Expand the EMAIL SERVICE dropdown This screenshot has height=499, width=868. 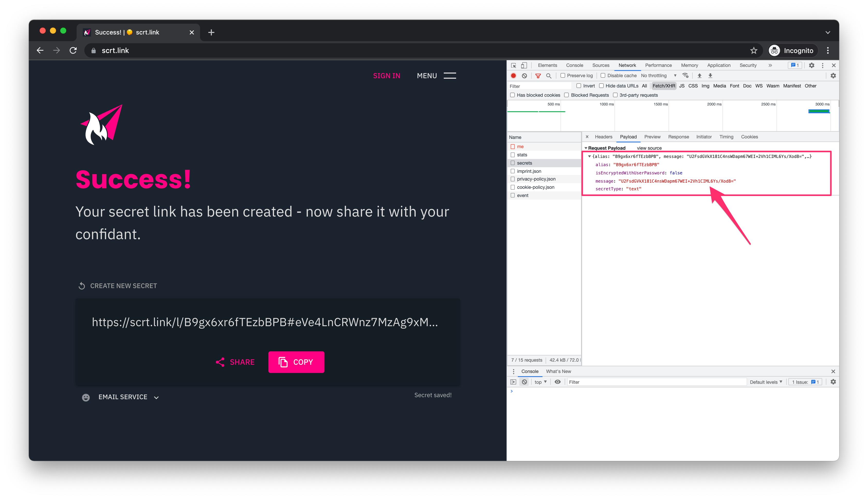(129, 397)
